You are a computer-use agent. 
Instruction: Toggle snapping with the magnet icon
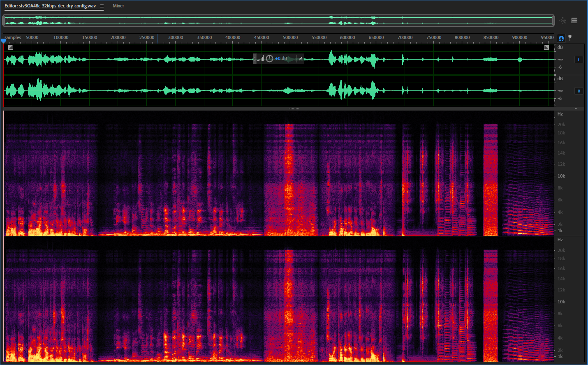(561, 38)
